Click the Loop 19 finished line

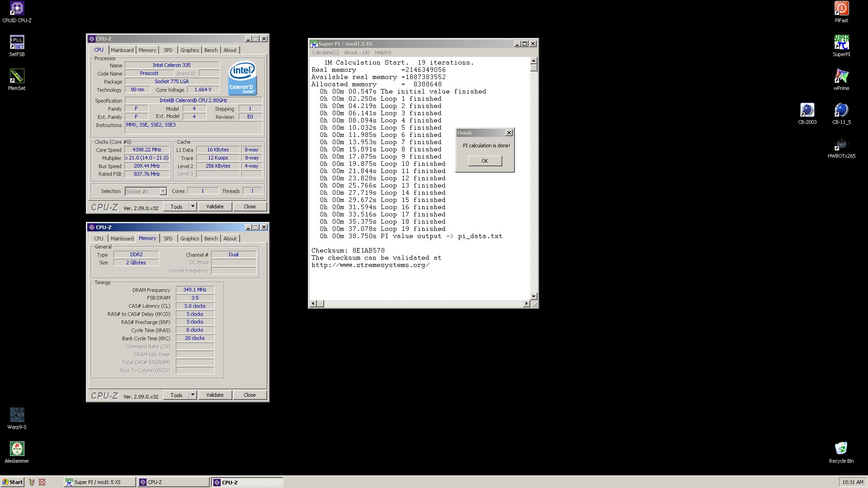[x=383, y=229]
